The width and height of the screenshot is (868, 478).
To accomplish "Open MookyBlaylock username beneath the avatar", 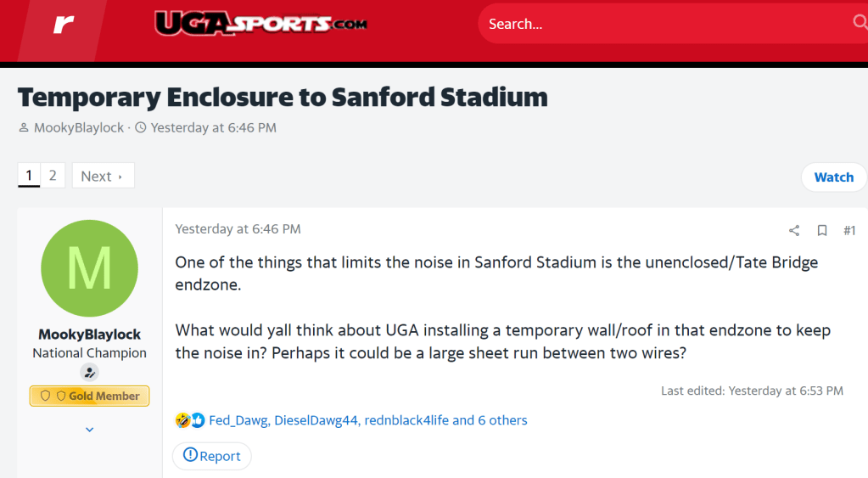I will 89,335.
